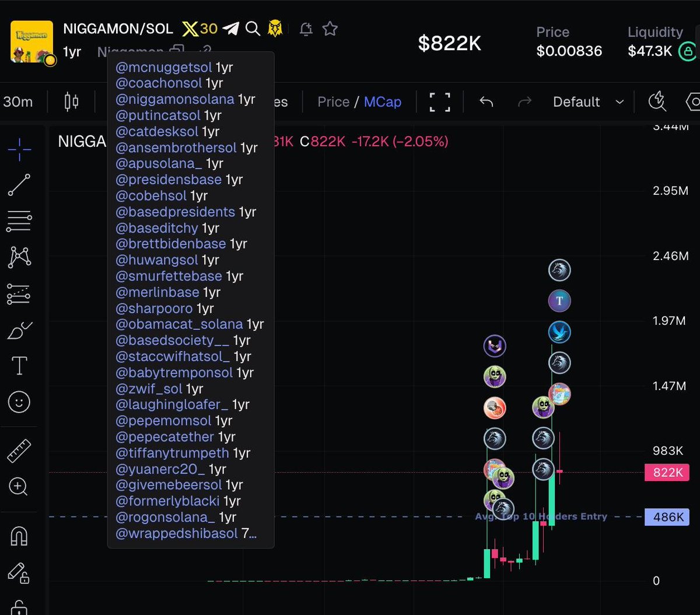Open @ansembrothersol handle
Screen dimensions: 700x615
pos(176,147)
